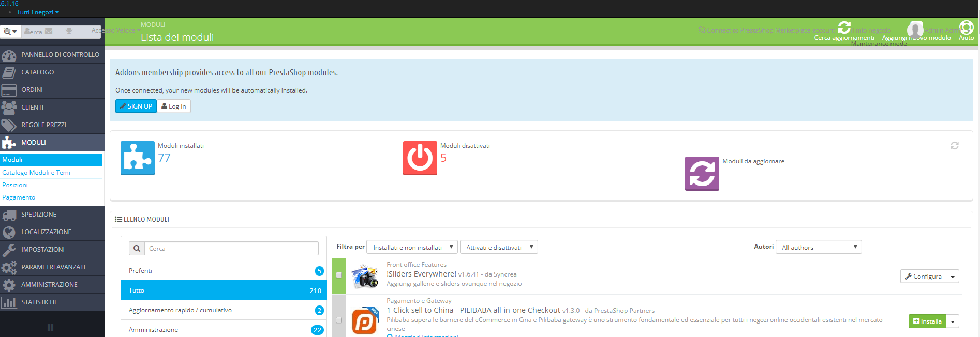Open the Spedizione menu
Screen dimensions: 980x337
tap(52, 214)
